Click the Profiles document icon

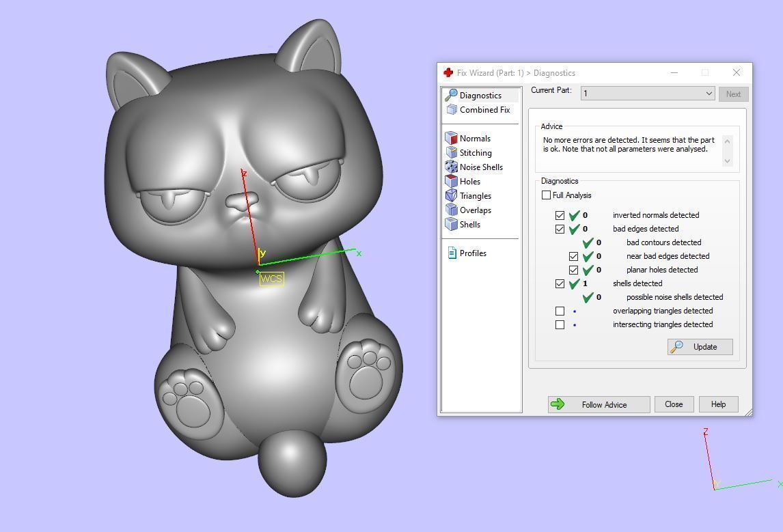(x=452, y=253)
